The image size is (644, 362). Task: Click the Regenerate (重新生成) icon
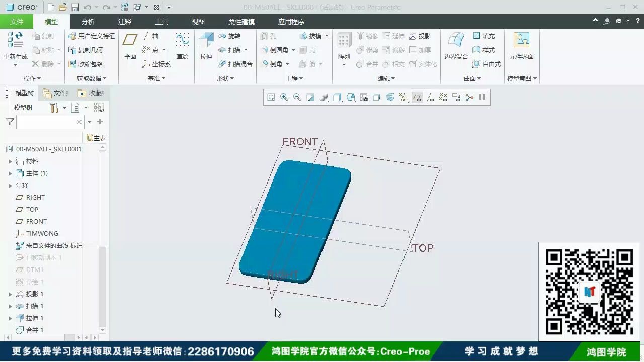(x=16, y=40)
